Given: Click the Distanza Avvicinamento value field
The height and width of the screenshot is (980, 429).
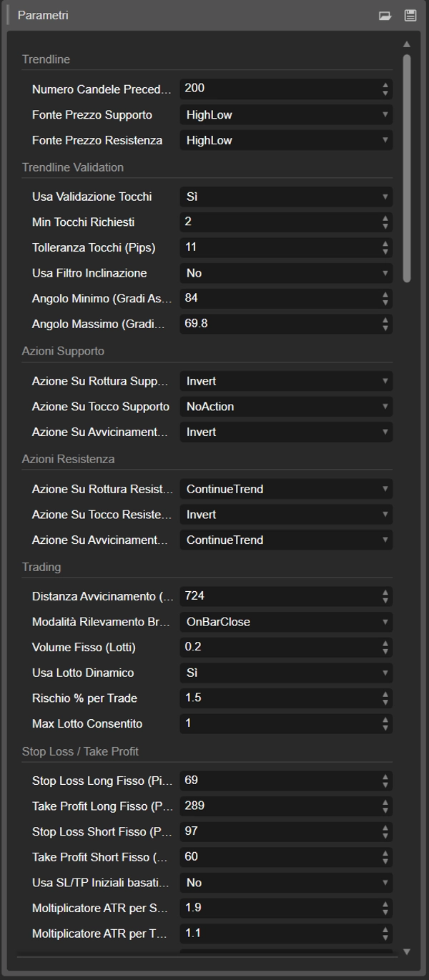Looking at the screenshot, I should point(279,596).
